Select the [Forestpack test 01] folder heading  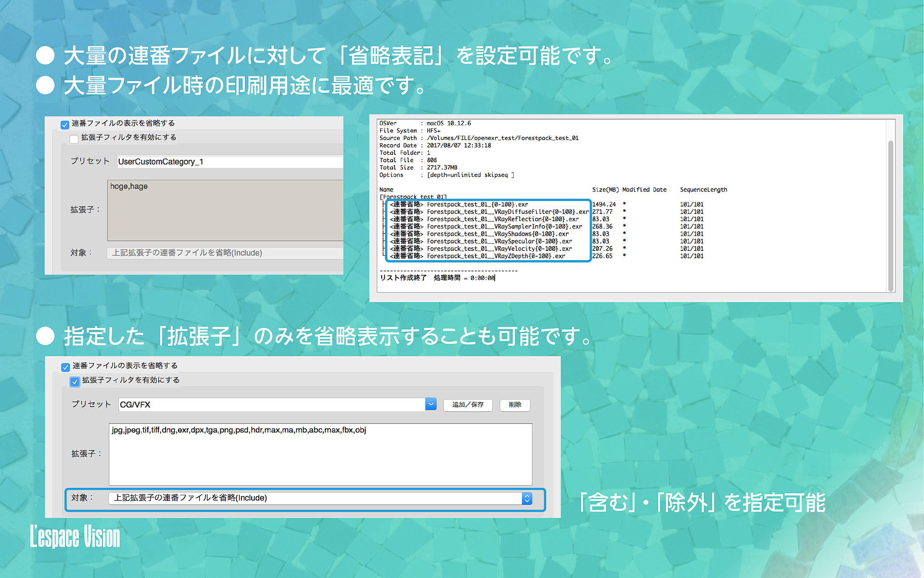[x=413, y=197]
